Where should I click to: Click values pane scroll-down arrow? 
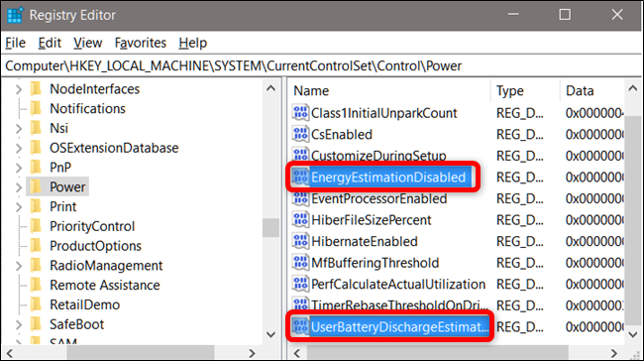click(x=633, y=334)
